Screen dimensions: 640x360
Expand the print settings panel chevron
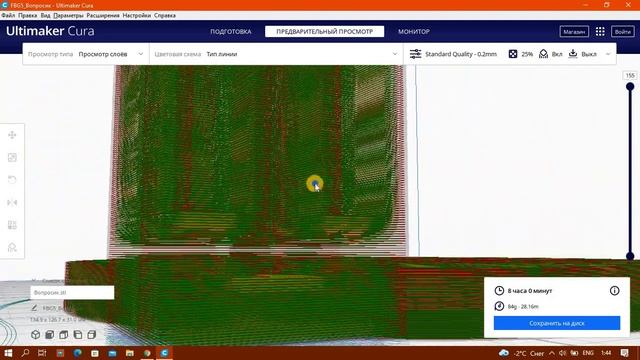[608, 54]
